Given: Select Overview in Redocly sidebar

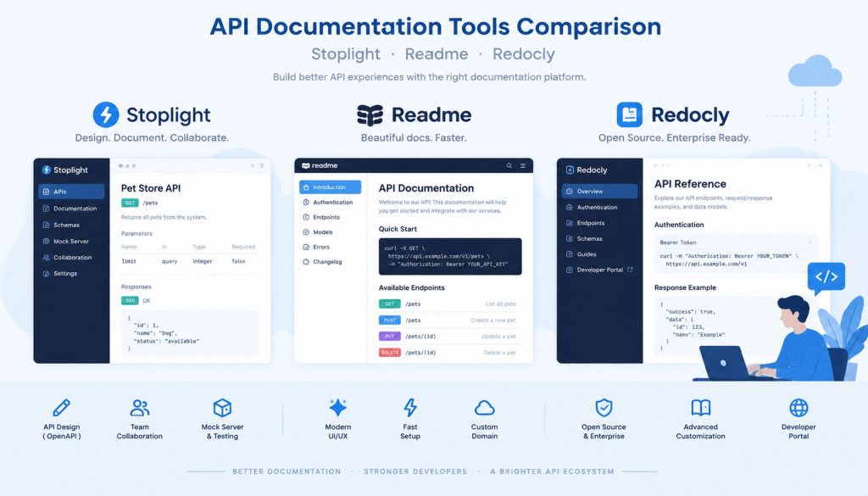Looking at the screenshot, I should 599,191.
